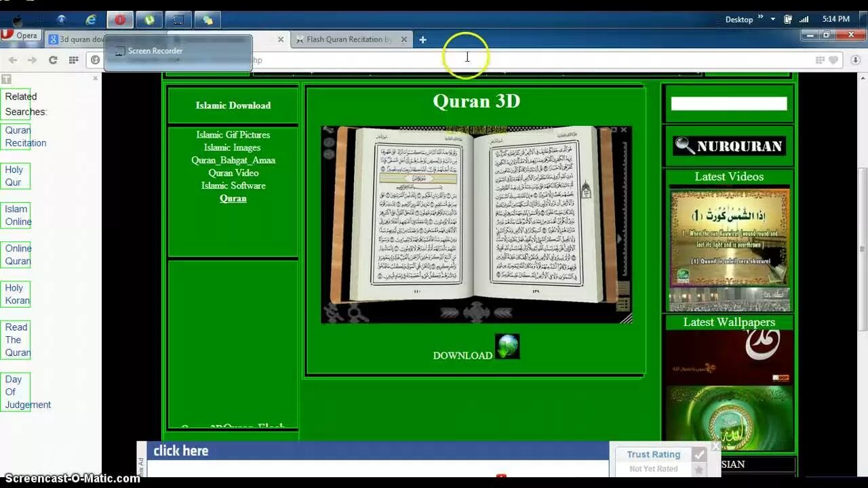This screenshot has width=868, height=488.
Task: Open the Islamic Software link
Action: 233,186
